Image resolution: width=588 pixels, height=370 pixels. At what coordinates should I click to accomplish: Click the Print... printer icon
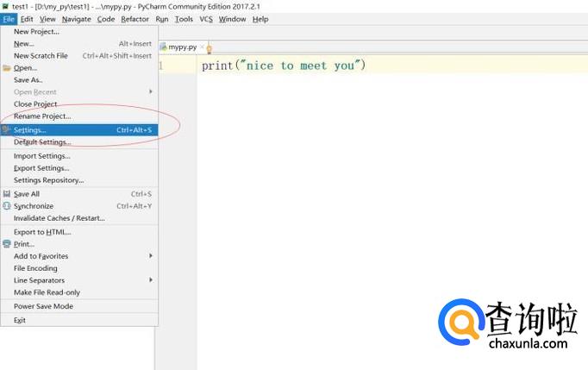[x=7, y=244]
